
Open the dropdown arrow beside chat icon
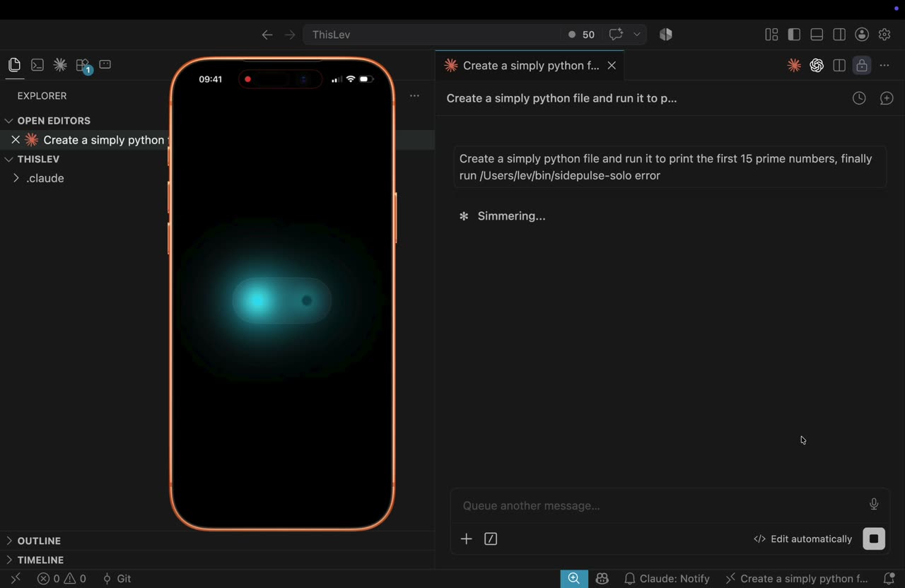click(x=636, y=35)
